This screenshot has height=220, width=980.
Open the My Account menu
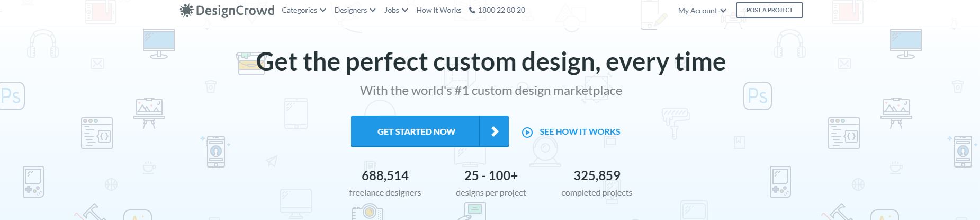[697, 11]
